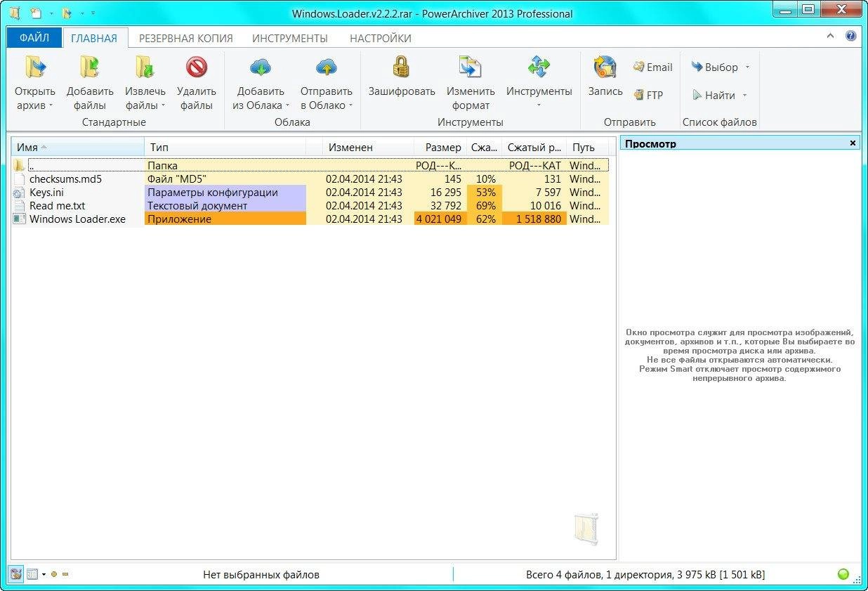This screenshot has height=591, width=868.
Task: Click the Найти icon in Список файлов
Action: tap(697, 95)
